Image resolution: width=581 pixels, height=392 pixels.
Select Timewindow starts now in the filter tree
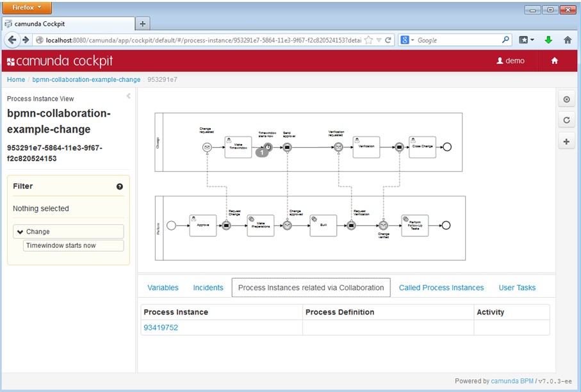click(x=74, y=245)
